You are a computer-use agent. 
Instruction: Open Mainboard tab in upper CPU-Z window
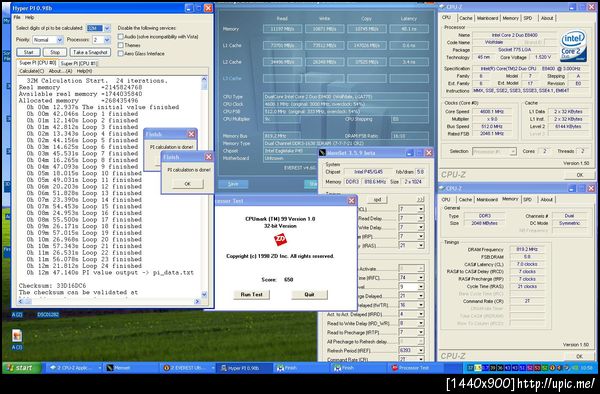click(488, 18)
